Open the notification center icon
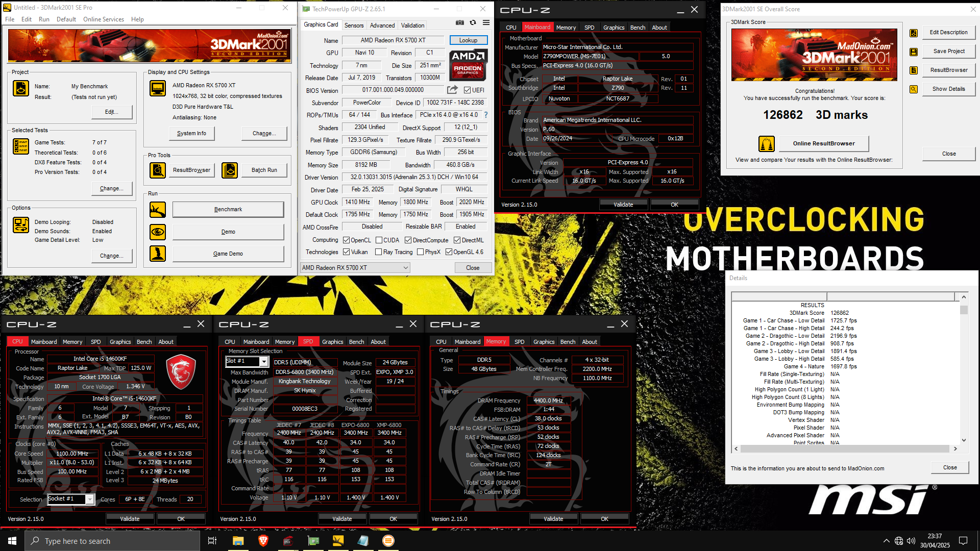This screenshot has width=980, height=551. pos(963,541)
